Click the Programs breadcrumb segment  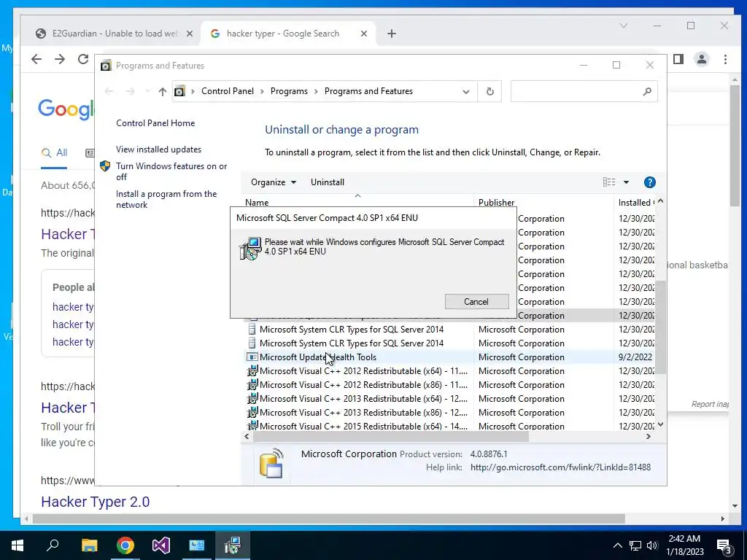[289, 91]
